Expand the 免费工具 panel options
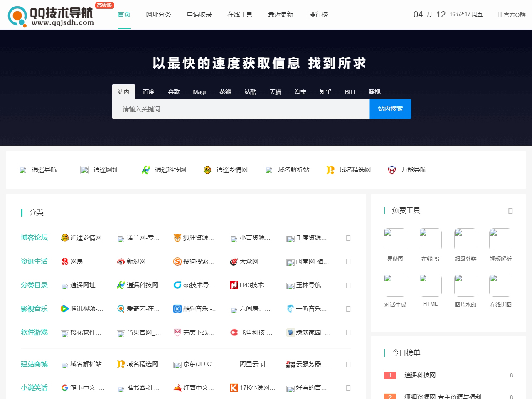The image size is (532, 399). pyautogui.click(x=510, y=211)
